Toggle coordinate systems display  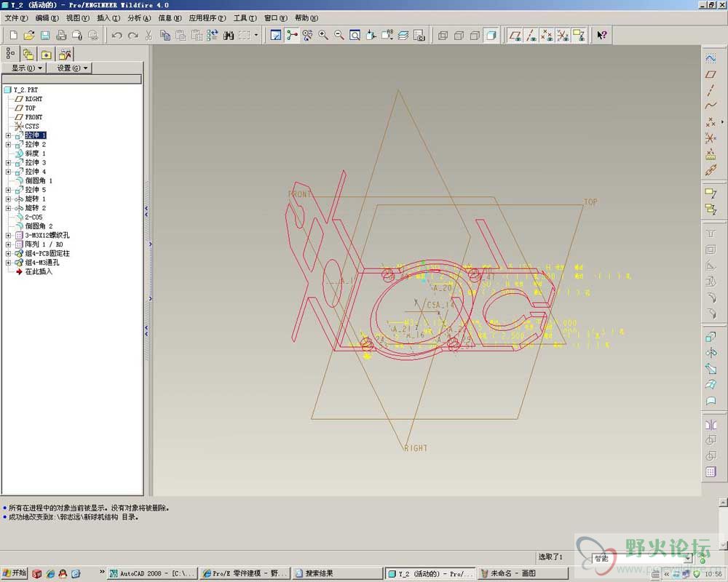point(563,35)
